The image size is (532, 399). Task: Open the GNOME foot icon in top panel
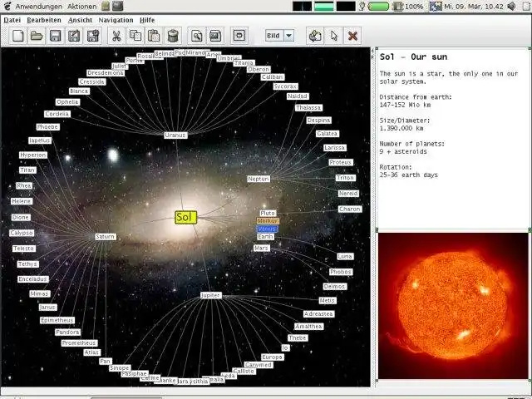(x=7, y=6)
